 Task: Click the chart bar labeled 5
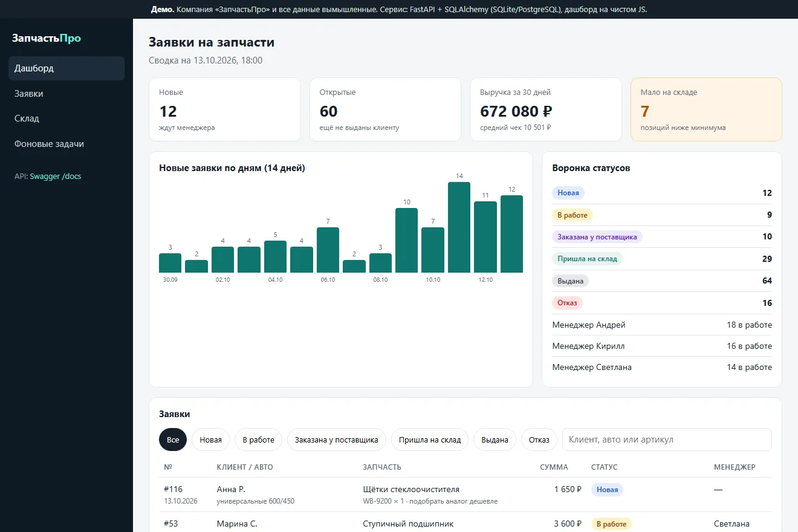(x=275, y=256)
